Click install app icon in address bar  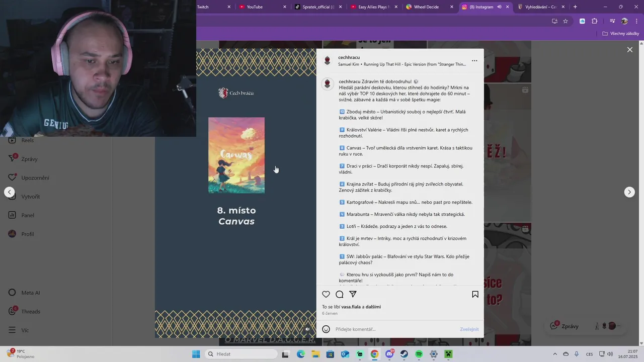(x=554, y=21)
